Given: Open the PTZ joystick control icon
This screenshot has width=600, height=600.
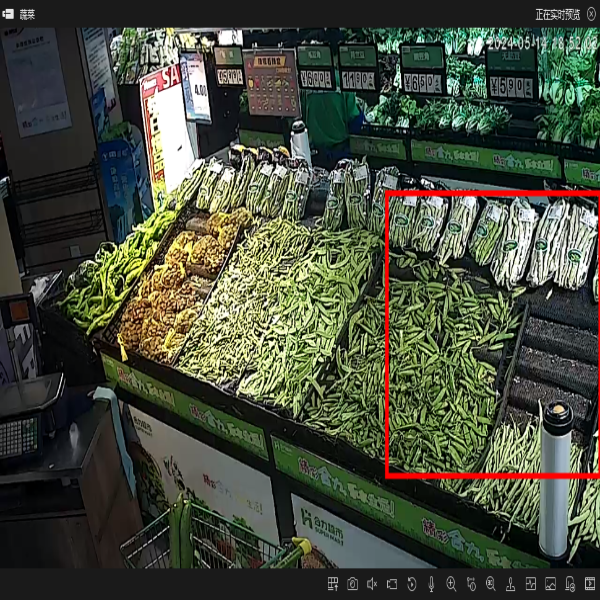Looking at the screenshot, I should click(510, 584).
